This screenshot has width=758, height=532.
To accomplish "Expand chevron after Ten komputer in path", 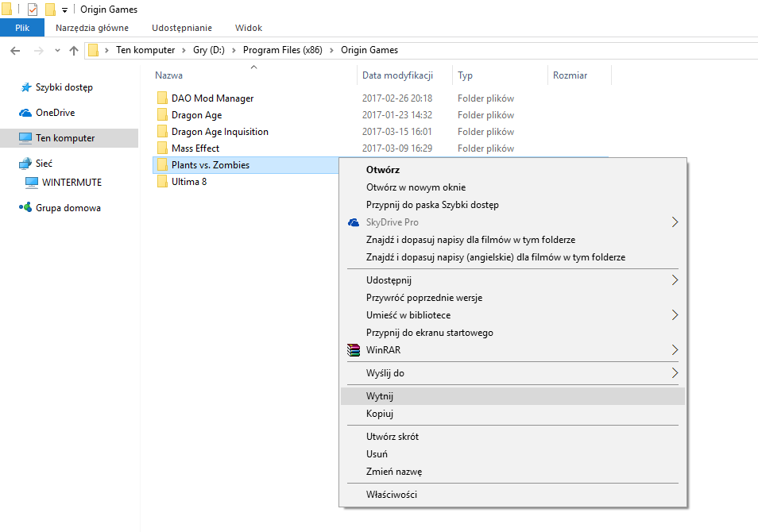I will [184, 50].
